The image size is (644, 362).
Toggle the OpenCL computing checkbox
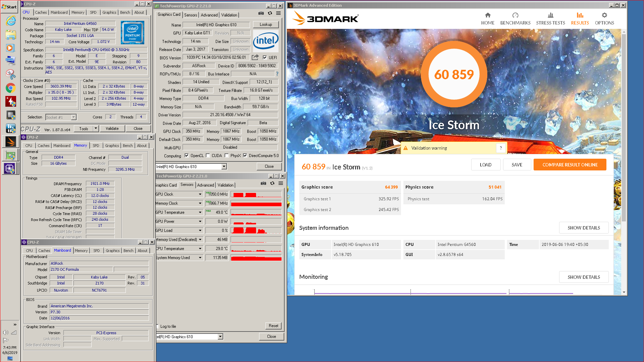[187, 156]
